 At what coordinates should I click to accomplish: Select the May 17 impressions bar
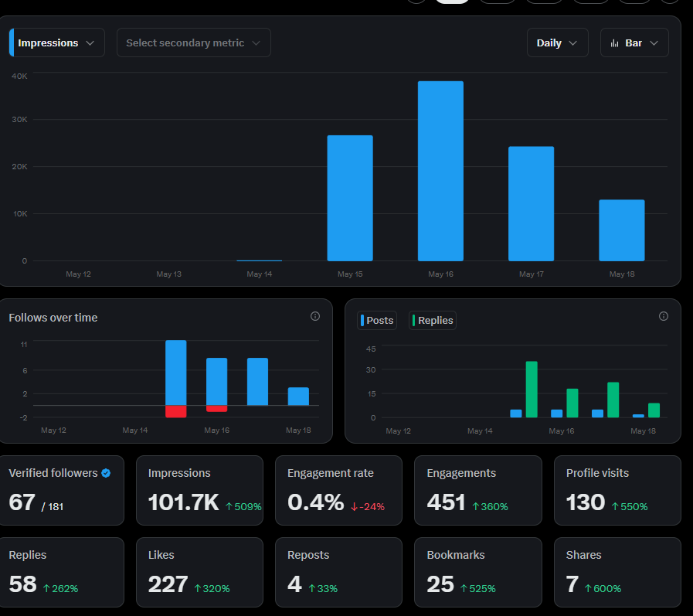532,204
